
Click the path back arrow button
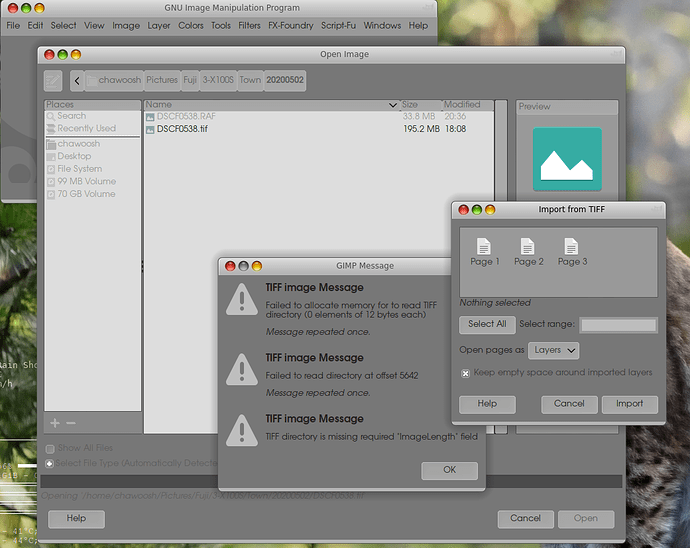coord(77,80)
